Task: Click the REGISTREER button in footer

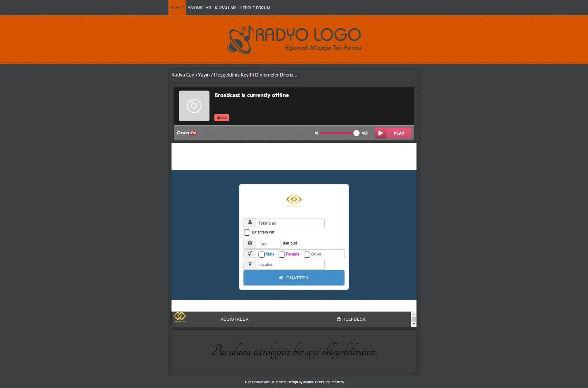Action: [234, 319]
